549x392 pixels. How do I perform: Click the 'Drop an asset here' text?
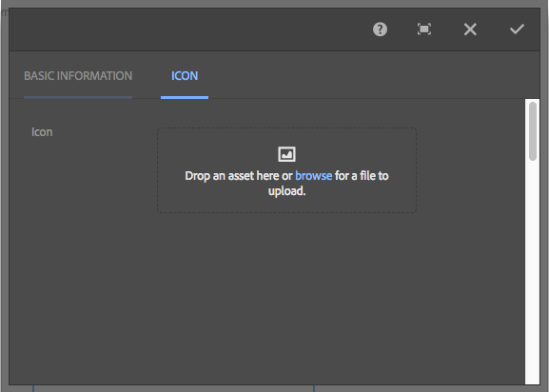click(232, 176)
